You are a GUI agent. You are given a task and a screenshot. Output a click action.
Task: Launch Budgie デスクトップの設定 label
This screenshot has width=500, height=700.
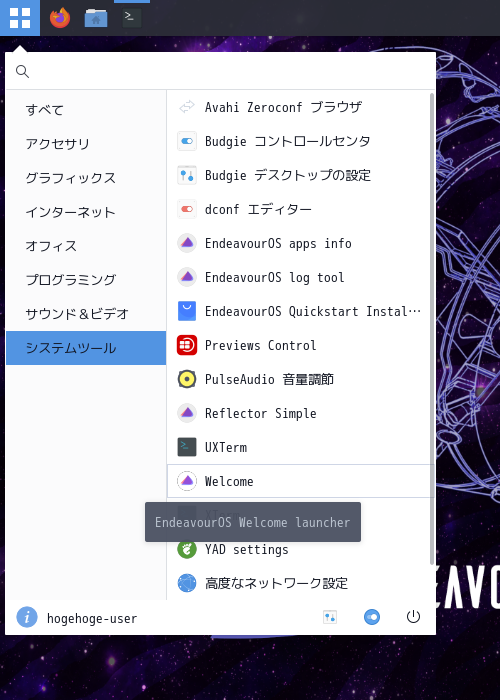tap(288, 175)
